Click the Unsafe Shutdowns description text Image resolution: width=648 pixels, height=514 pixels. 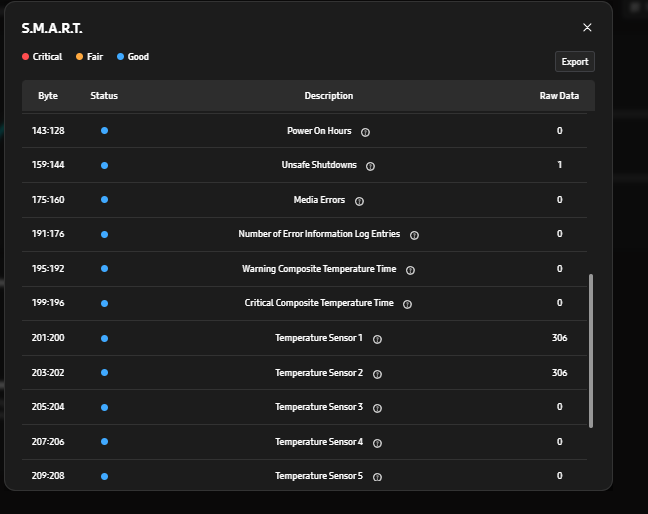click(x=319, y=165)
